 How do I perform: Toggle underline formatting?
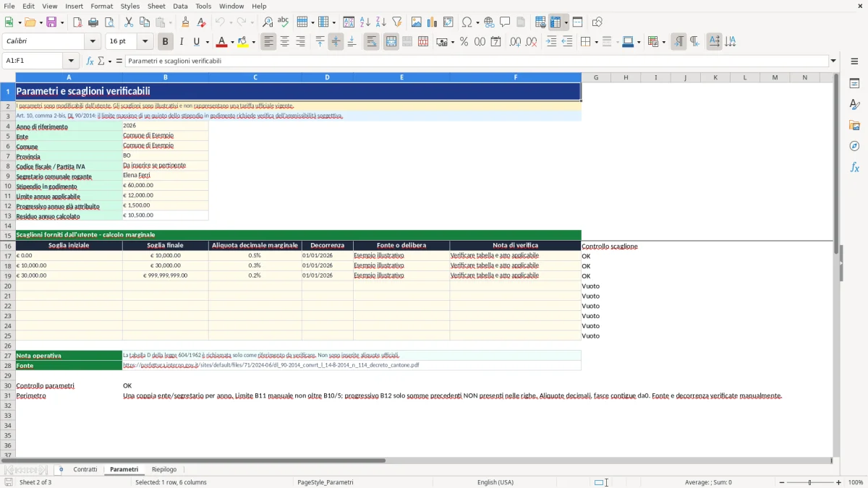pyautogui.click(x=196, y=42)
